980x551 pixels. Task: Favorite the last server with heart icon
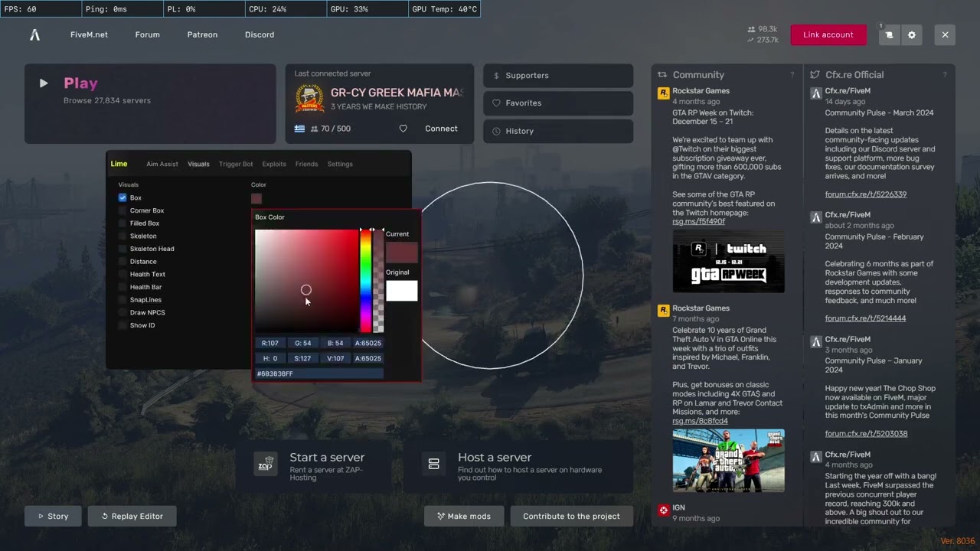point(403,129)
